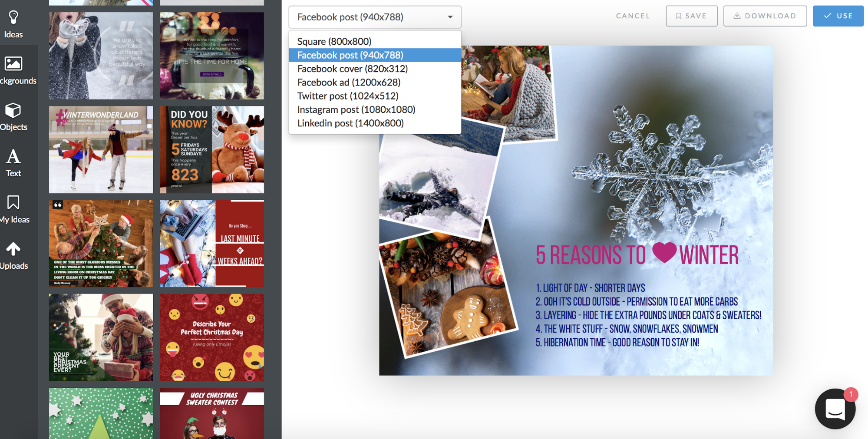Viewport: 868px width, 439px height.
Task: Select the '5. Hibernation time' line
Action: pyautogui.click(x=617, y=342)
